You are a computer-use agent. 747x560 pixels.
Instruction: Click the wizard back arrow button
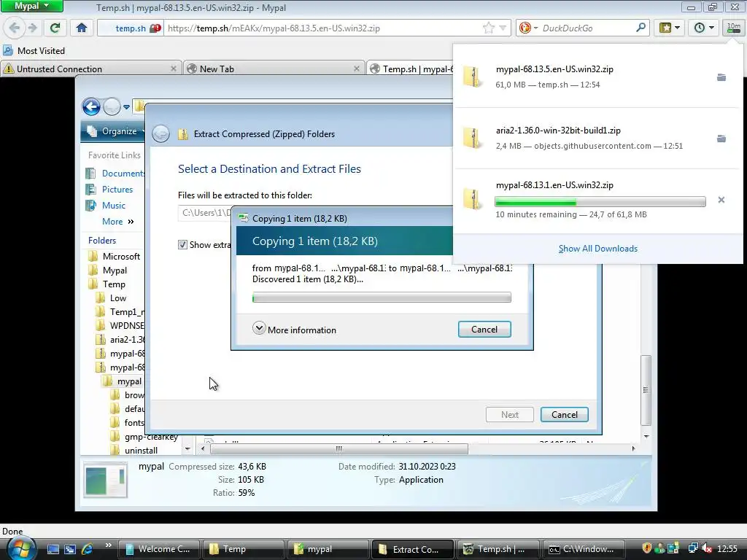161,134
